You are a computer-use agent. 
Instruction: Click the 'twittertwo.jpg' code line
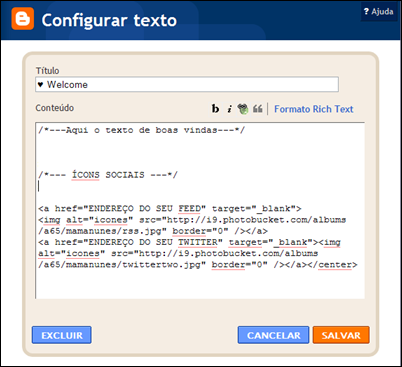198,265
